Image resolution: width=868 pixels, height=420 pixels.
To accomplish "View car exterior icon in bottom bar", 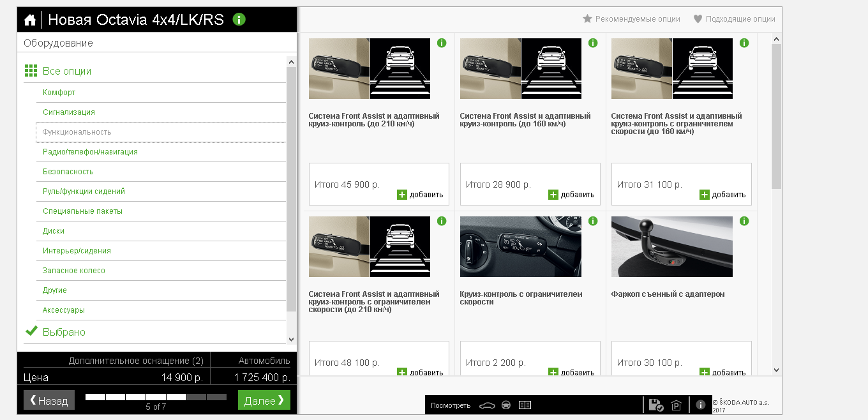I will (487, 405).
